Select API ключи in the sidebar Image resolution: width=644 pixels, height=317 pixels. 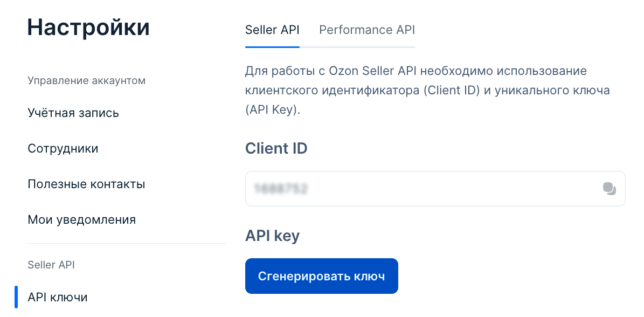58,297
